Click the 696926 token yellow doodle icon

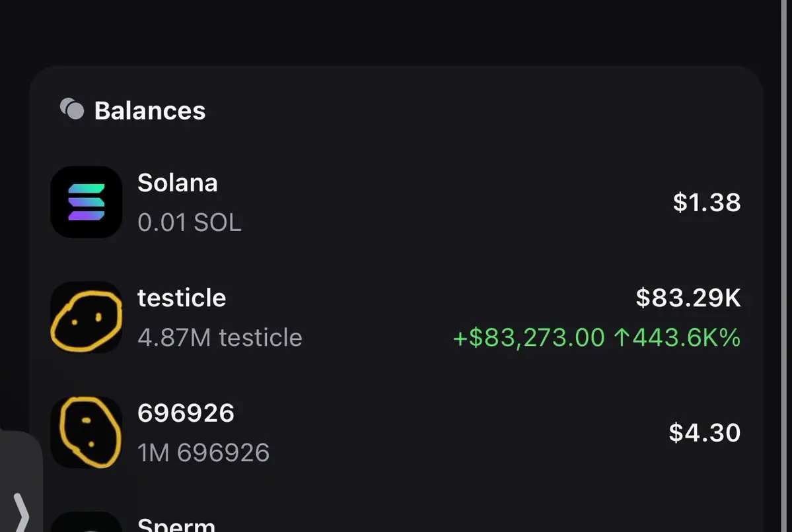[x=87, y=432]
